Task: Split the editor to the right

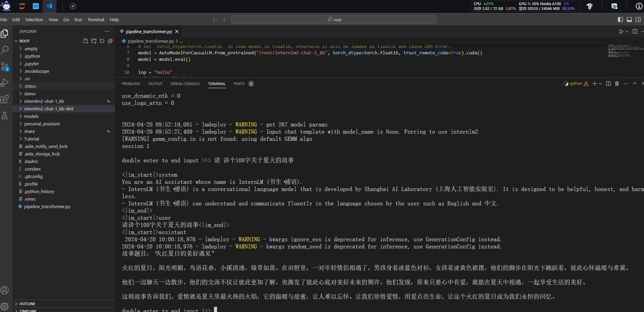Action: (635, 31)
